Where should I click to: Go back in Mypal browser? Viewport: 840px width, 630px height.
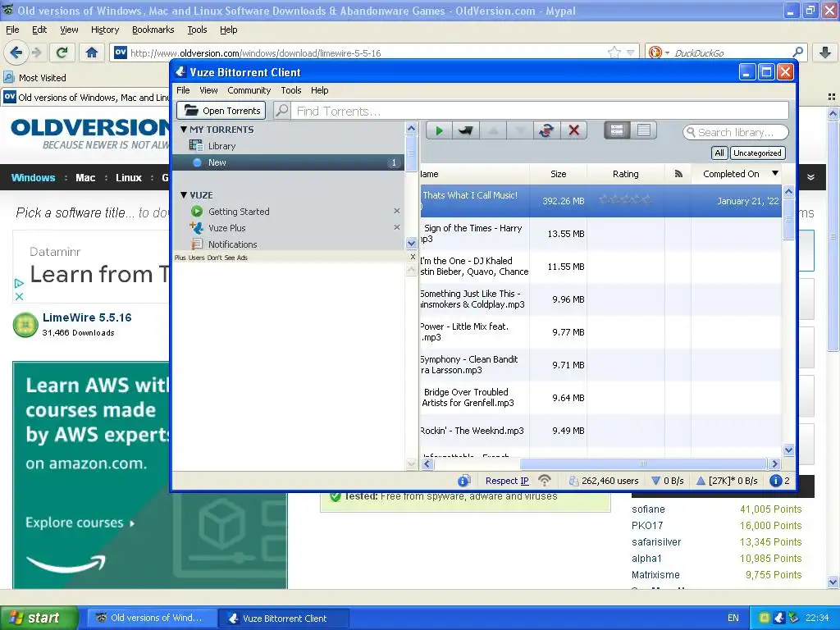point(16,52)
